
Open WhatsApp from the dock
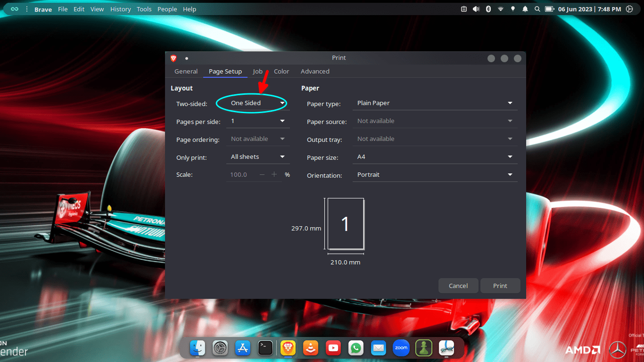(356, 348)
